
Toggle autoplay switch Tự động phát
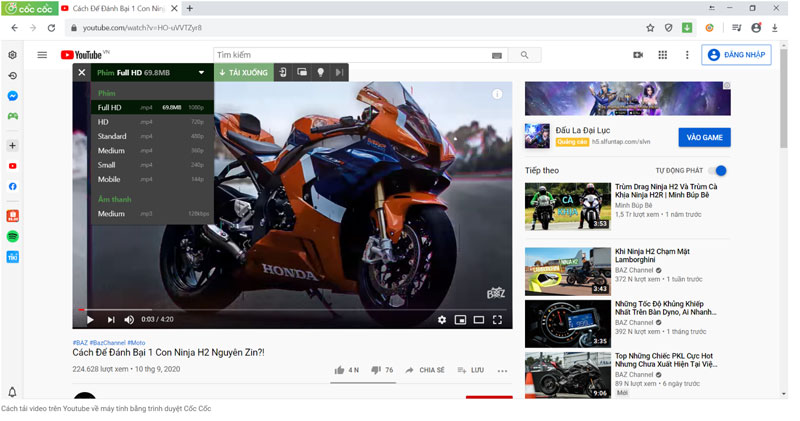[719, 170]
